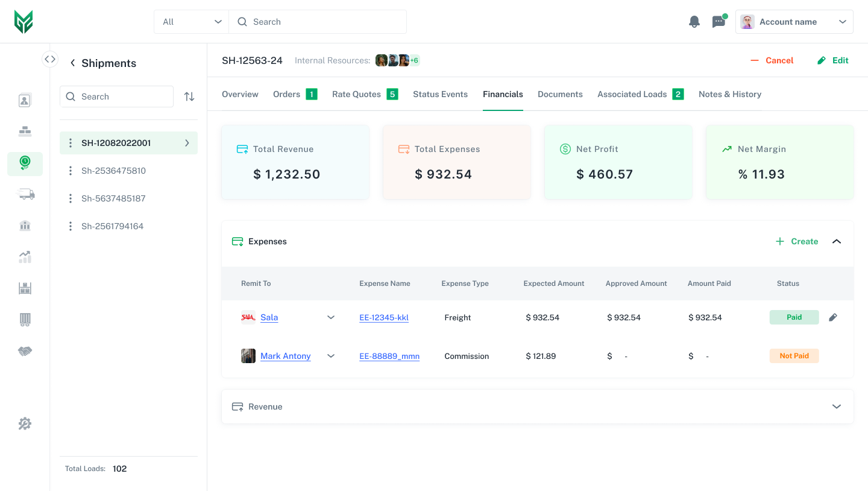Switch to the Overview tab
Viewport: 868px width, 491px height.
[x=240, y=94]
